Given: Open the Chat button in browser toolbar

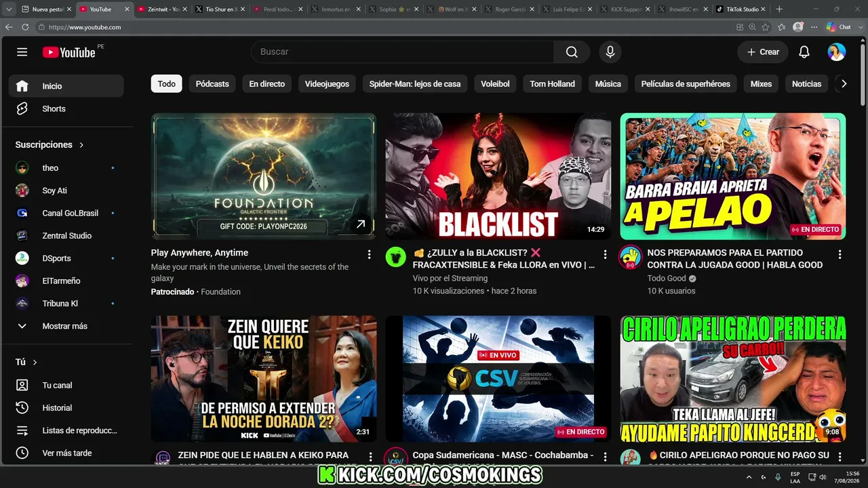Looking at the screenshot, I should pyautogui.click(x=838, y=27).
